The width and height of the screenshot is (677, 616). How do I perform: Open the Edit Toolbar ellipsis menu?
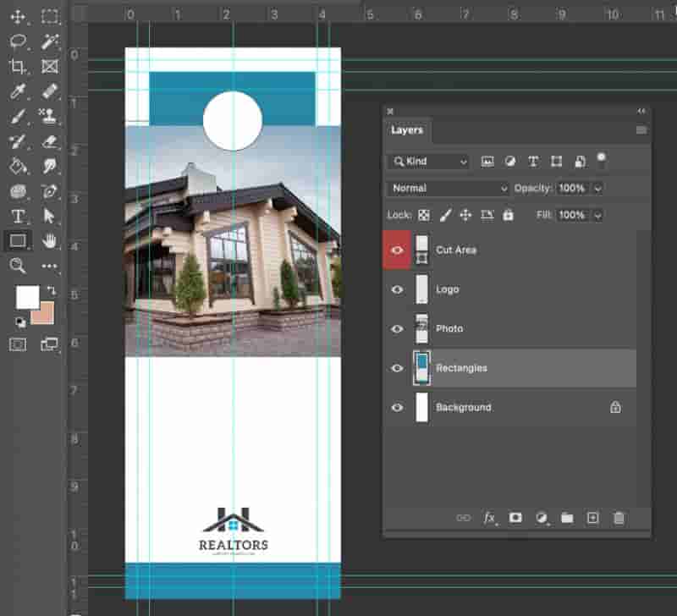click(x=50, y=266)
